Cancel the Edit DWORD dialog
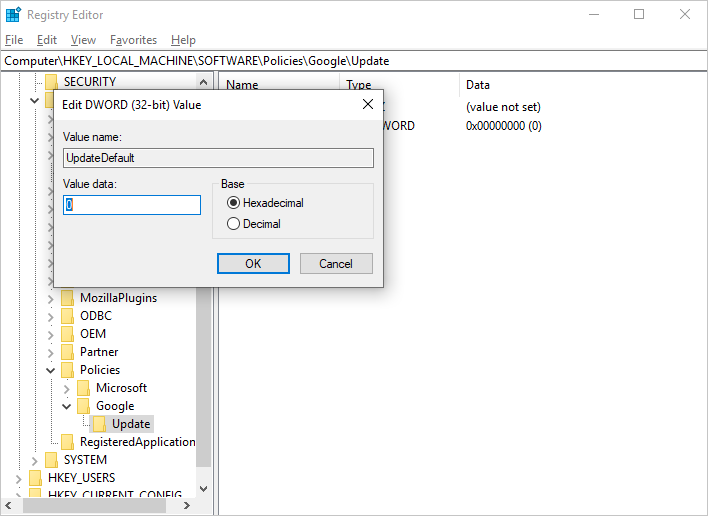Screen dimensions: 708x516 click(336, 263)
